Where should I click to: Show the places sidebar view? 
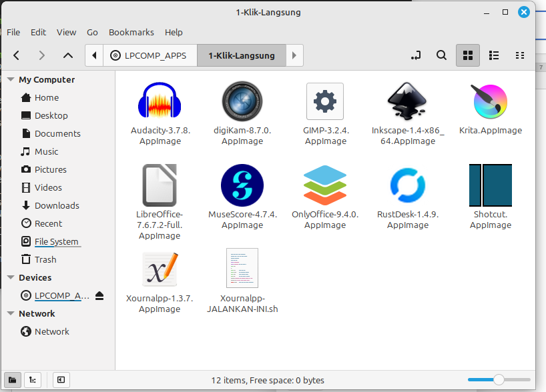pos(13,380)
